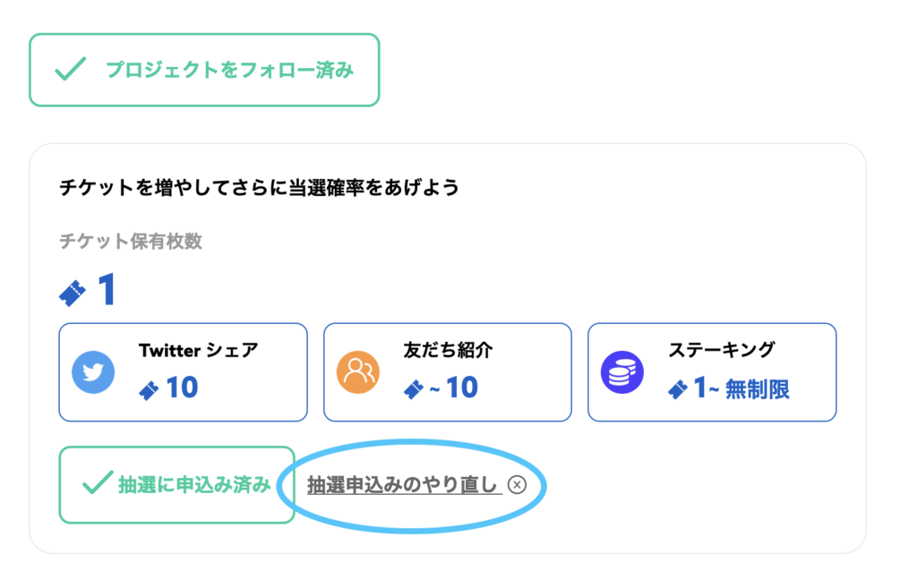Screen dimensions: 917x588
Task: Click the ticket icon in Twitter シェア card
Action: point(149,390)
